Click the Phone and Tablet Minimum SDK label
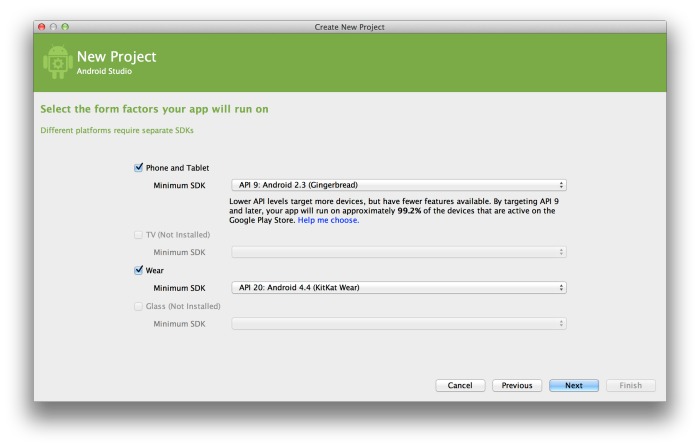Image resolution: width=700 pixels, height=448 pixels. tap(179, 186)
